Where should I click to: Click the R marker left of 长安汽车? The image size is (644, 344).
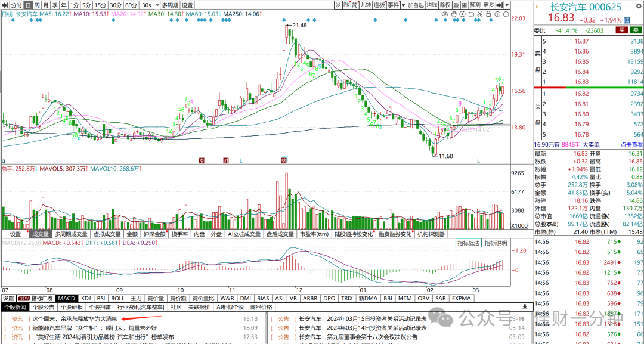(537, 7)
